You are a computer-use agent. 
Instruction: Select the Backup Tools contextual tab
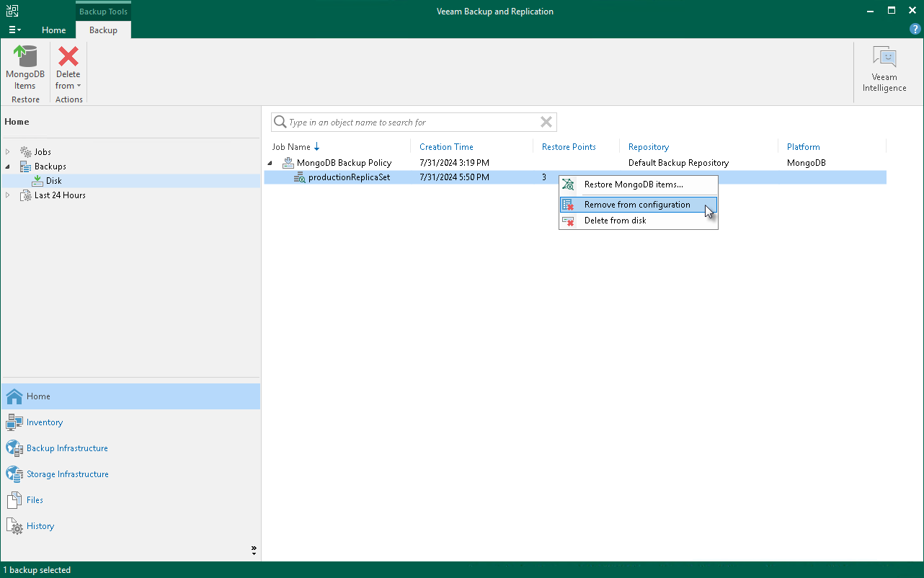click(x=103, y=12)
